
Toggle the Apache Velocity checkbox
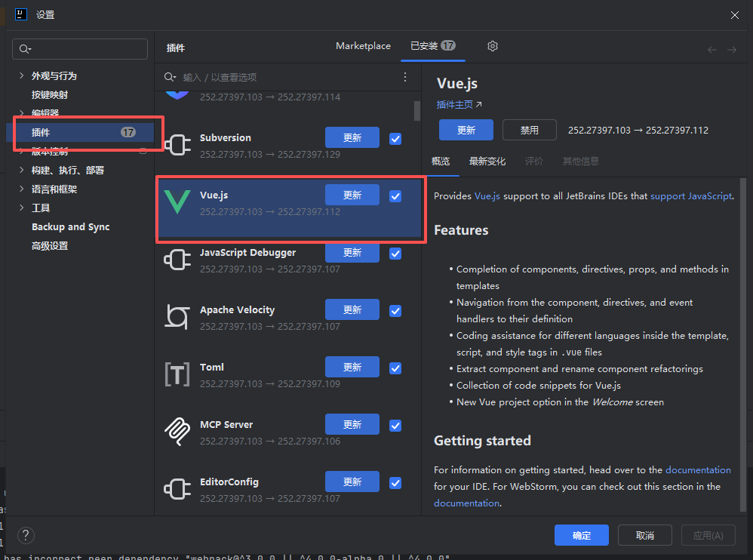pyautogui.click(x=395, y=311)
